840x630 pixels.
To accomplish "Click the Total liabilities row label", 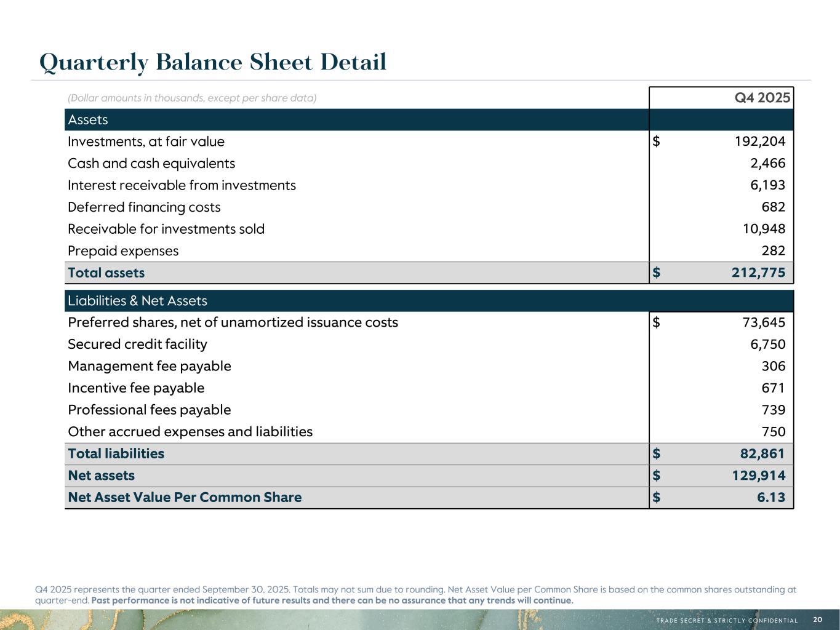I will tap(116, 453).
